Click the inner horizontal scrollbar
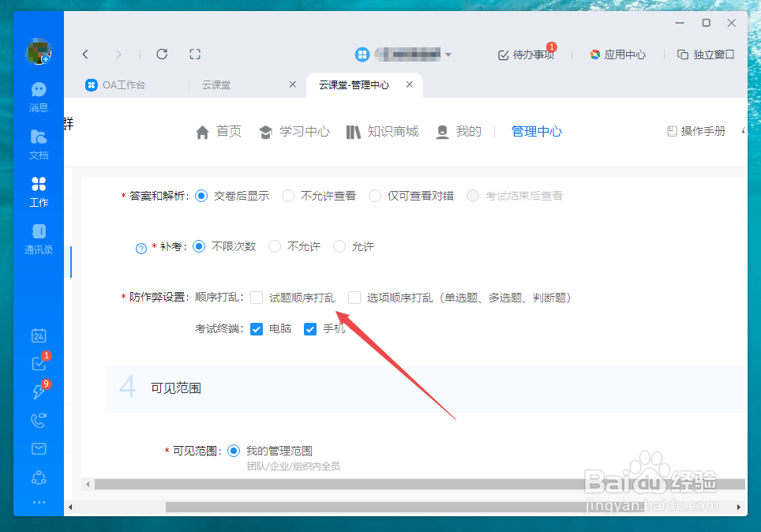 [420, 484]
